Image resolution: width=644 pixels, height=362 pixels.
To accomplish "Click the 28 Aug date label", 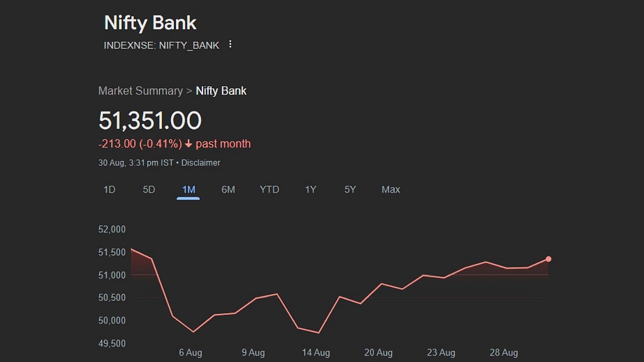I will 503,352.
